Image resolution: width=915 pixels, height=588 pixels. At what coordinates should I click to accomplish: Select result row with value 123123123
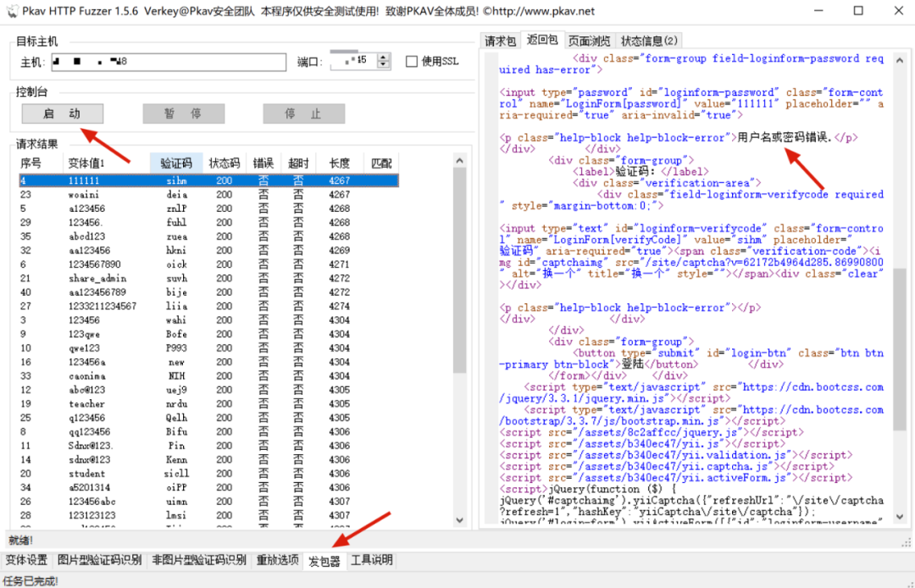pyautogui.click(x=209, y=516)
